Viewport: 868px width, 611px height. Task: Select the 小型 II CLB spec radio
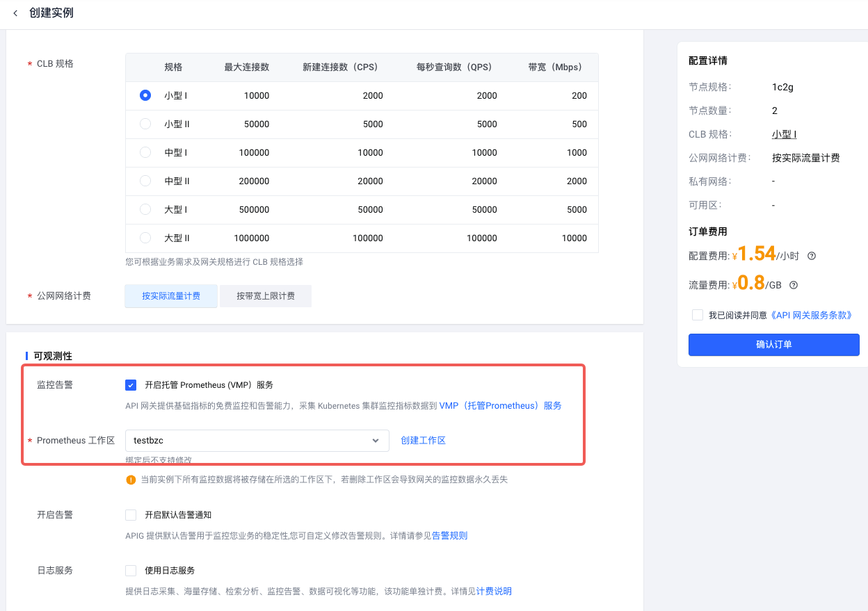[x=145, y=124]
